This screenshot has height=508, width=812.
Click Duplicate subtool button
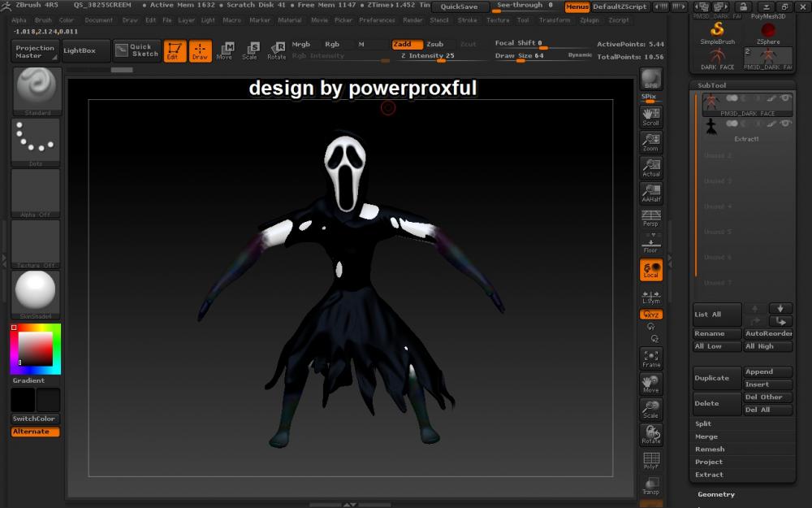[717, 378]
